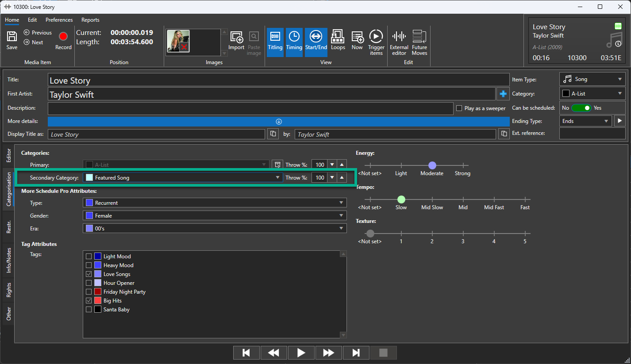Toggle the Can be scheduled switch
The image size is (631, 364).
(581, 107)
